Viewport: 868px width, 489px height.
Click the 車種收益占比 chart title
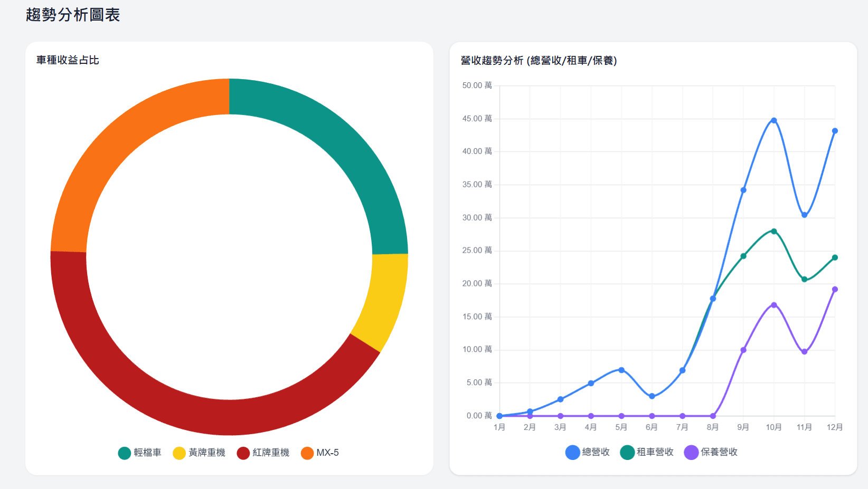click(68, 60)
